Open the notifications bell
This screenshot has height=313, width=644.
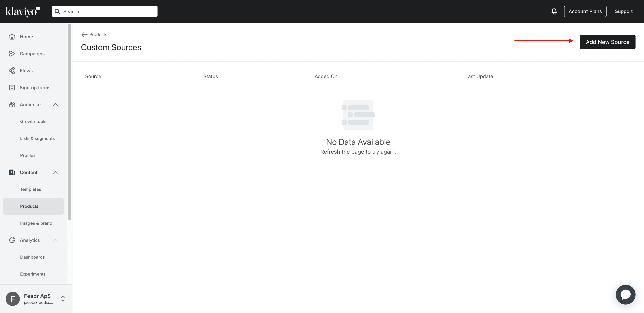click(554, 11)
